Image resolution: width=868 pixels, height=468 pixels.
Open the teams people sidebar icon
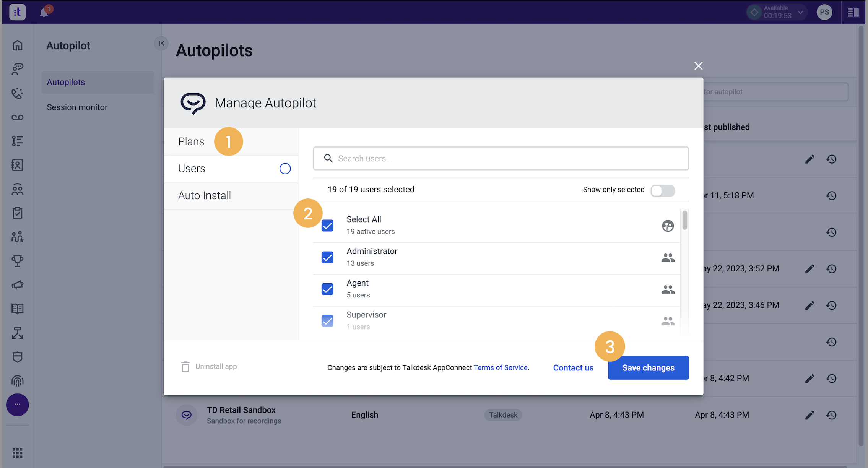click(17, 189)
